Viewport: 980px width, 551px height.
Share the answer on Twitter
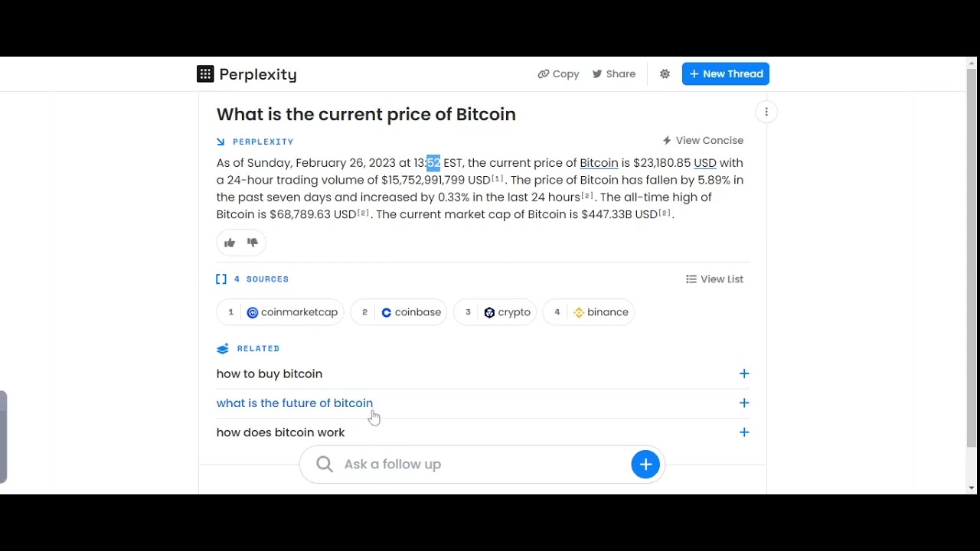pyautogui.click(x=614, y=74)
